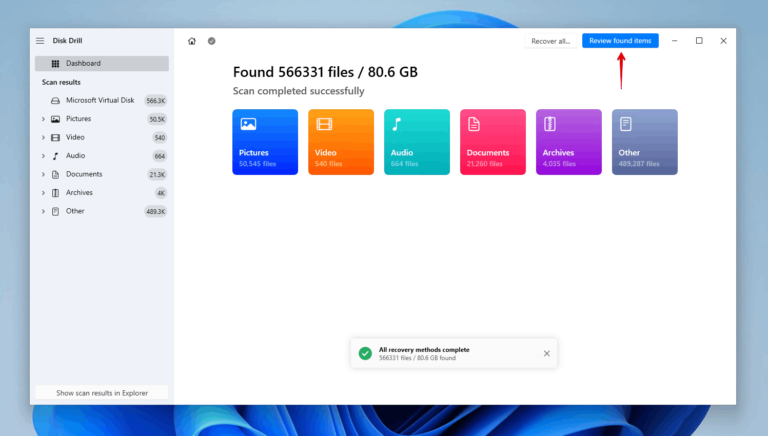The width and height of the screenshot is (768, 436).
Task: Click 'All recovery methods complete' text
Action: 424,350
